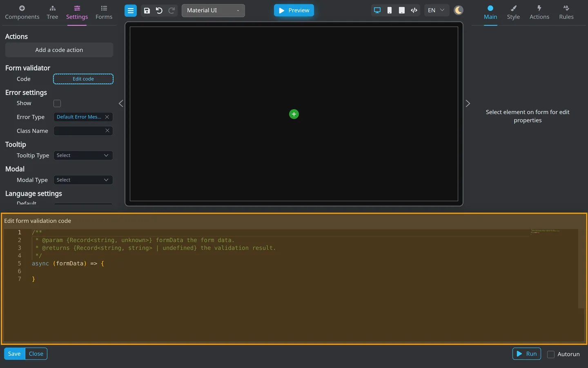The image size is (588, 368).
Task: Switch to tablet view mode
Action: pos(402,10)
